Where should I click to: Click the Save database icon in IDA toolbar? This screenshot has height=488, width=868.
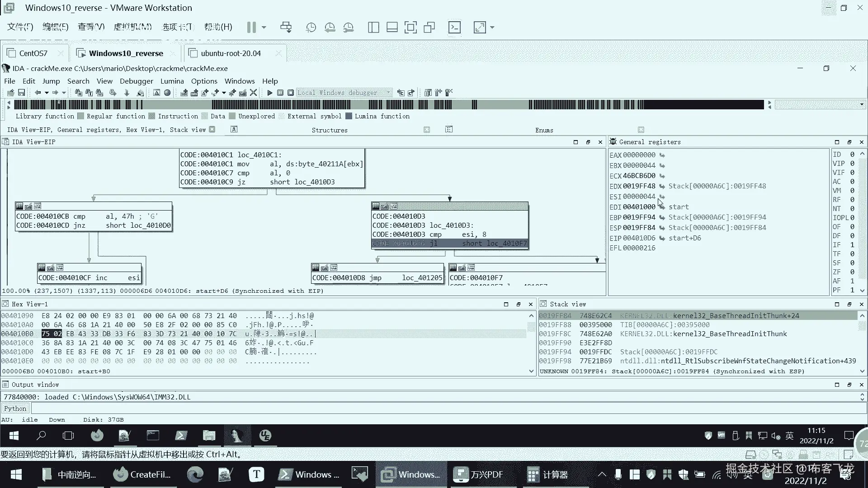tap(21, 93)
